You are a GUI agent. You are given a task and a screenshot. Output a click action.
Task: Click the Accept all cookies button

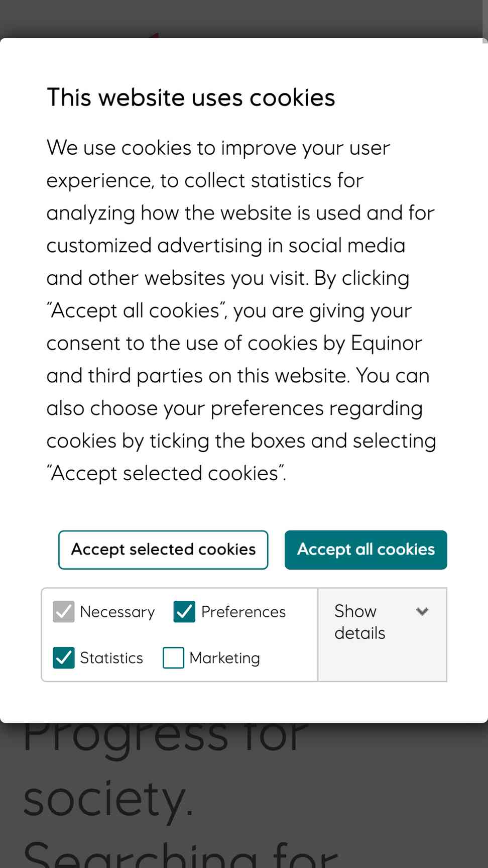point(365,550)
